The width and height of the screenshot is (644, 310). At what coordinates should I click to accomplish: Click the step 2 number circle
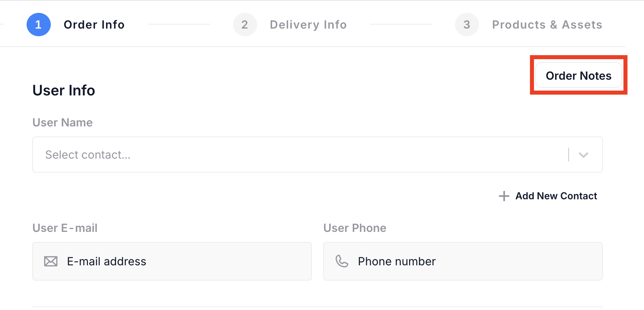245,25
